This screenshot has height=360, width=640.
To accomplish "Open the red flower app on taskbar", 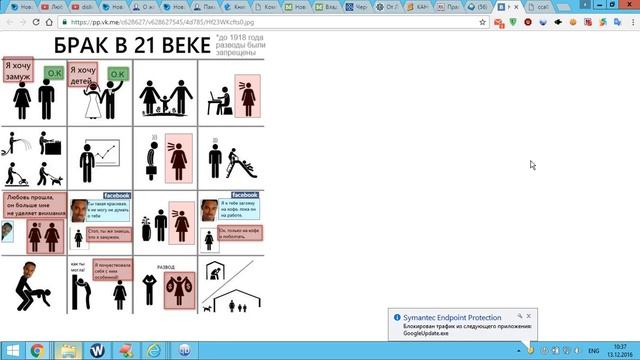I will pyautogui.click(x=126, y=350).
